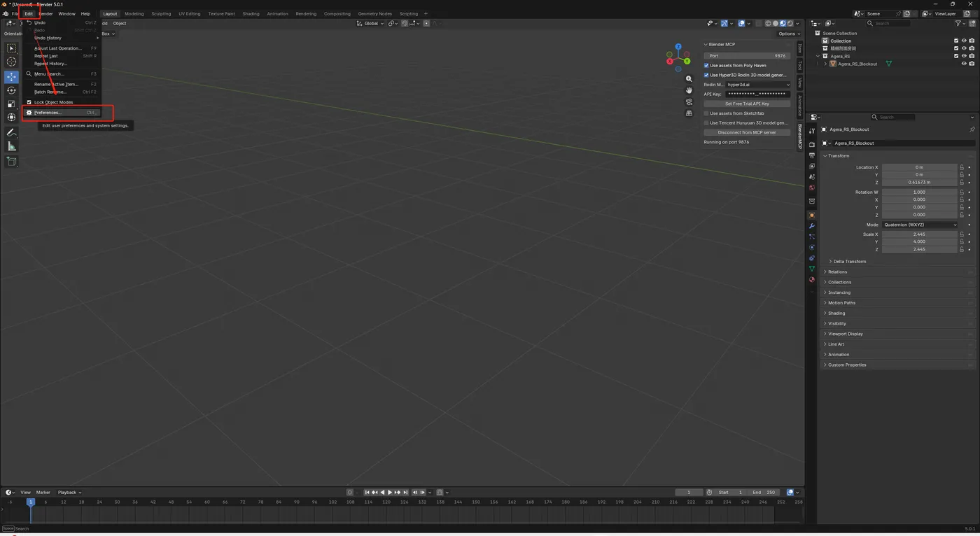Viewport: 980px width, 536px height.
Task: Expand the Relations panel
Action: [836, 271]
